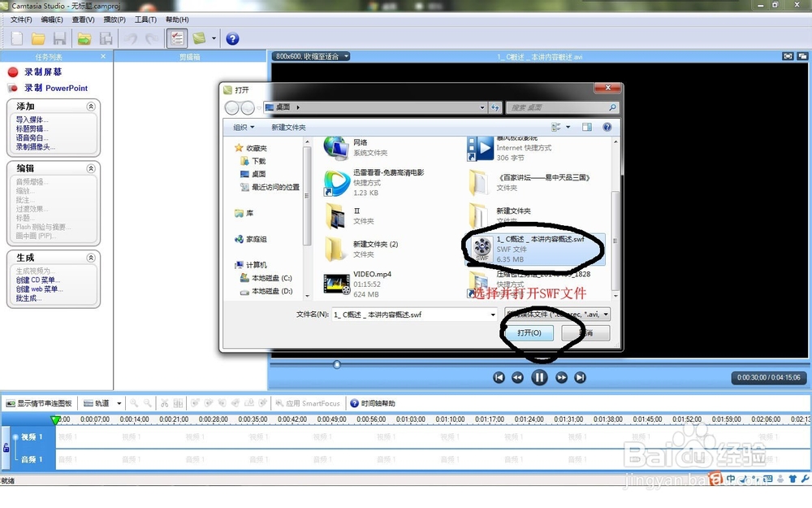Click the previous clip playback button
The image size is (812, 508).
[x=499, y=377]
